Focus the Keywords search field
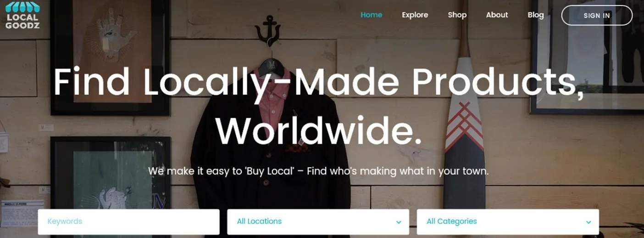Screen dimensions: 644x238 [128, 222]
